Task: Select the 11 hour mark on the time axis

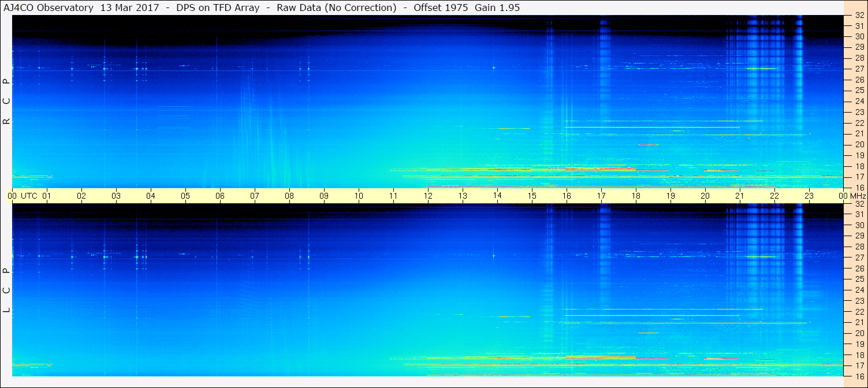Action: pos(393,196)
